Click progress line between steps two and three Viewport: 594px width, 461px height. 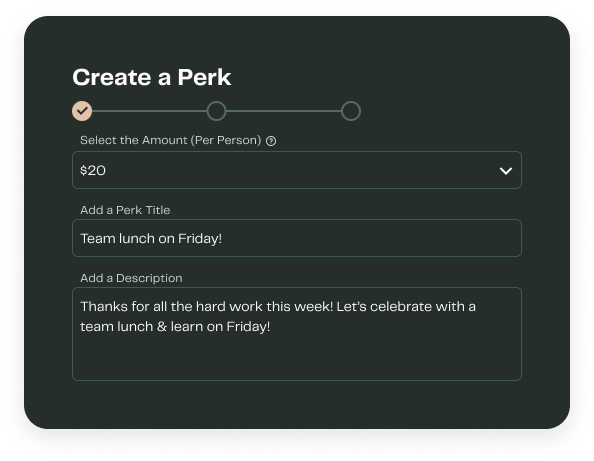pyautogui.click(x=283, y=111)
